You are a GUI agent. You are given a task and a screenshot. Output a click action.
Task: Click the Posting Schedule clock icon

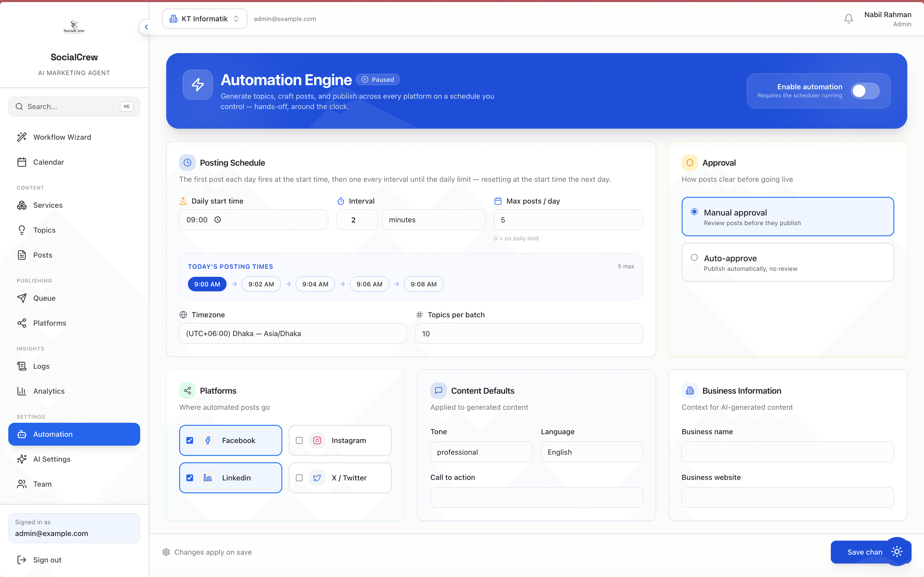point(187,163)
